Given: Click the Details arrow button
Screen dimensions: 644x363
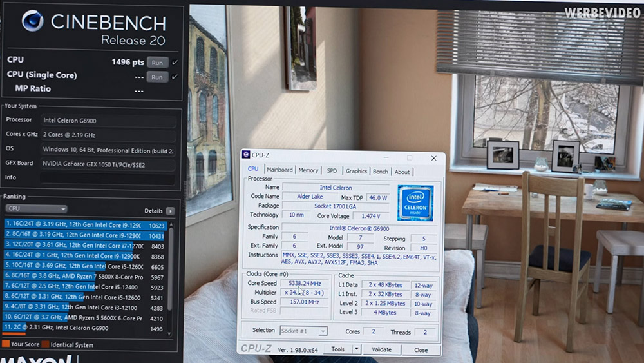Looking at the screenshot, I should point(170,211).
